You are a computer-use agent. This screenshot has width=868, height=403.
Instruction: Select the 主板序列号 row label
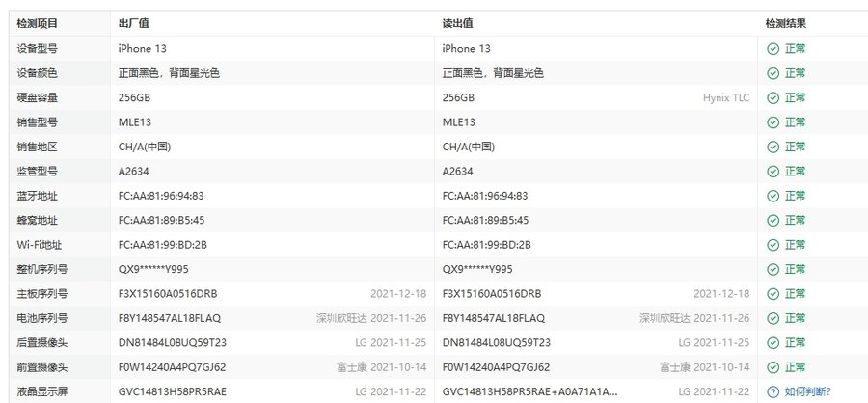click(42, 294)
